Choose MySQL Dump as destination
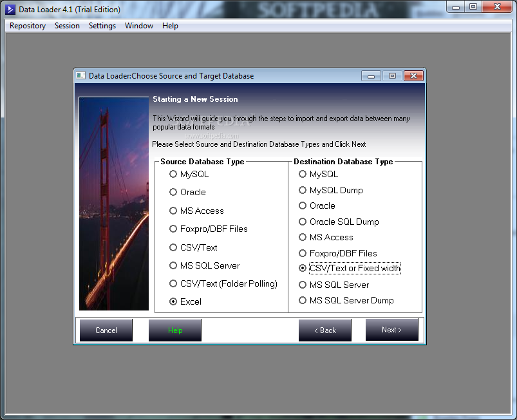Screen dimensions: 517x420 tap(331, 191)
